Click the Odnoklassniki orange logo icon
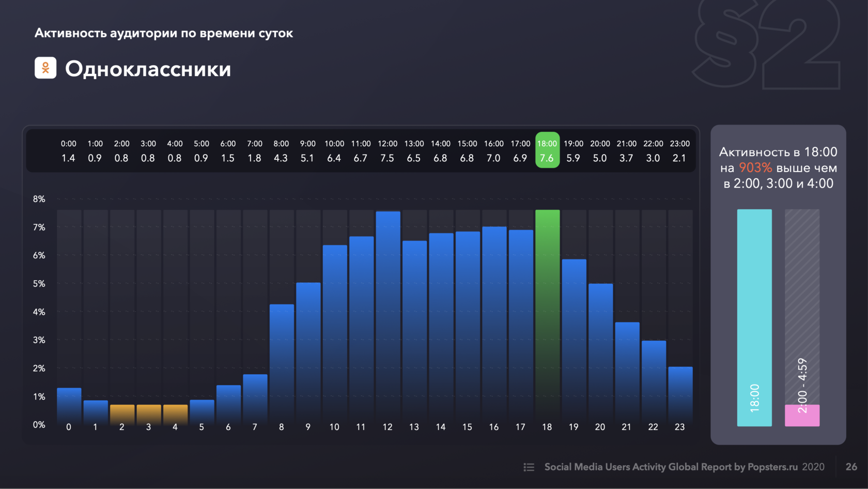 [45, 68]
